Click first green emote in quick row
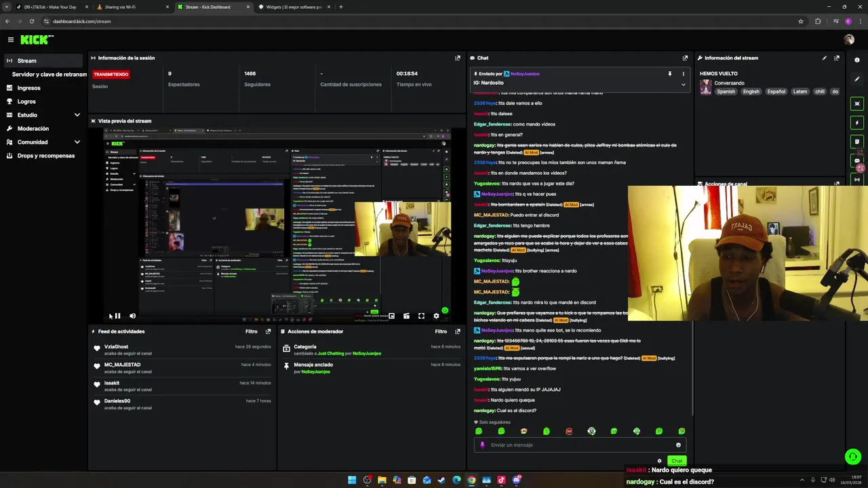The width and height of the screenshot is (868, 488). (x=479, y=431)
